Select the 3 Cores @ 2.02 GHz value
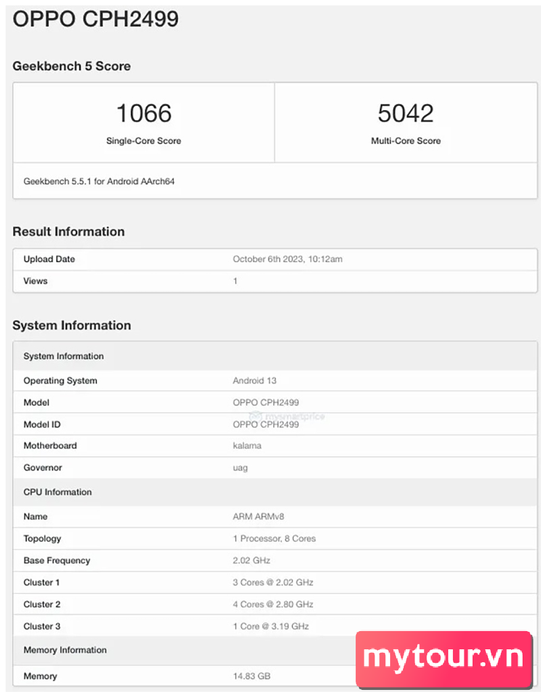This screenshot has height=700, width=541. click(273, 583)
